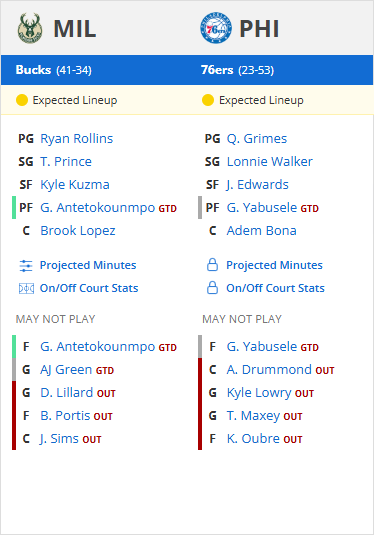Image resolution: width=374 pixels, height=535 pixels.
Task: Select Ryan Rollins at point guard
Action: pos(76,139)
